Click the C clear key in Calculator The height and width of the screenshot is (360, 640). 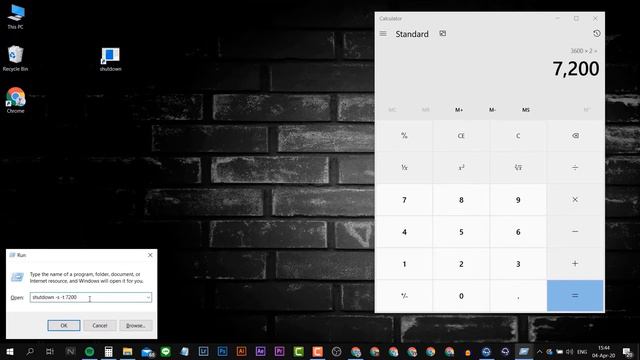point(518,136)
